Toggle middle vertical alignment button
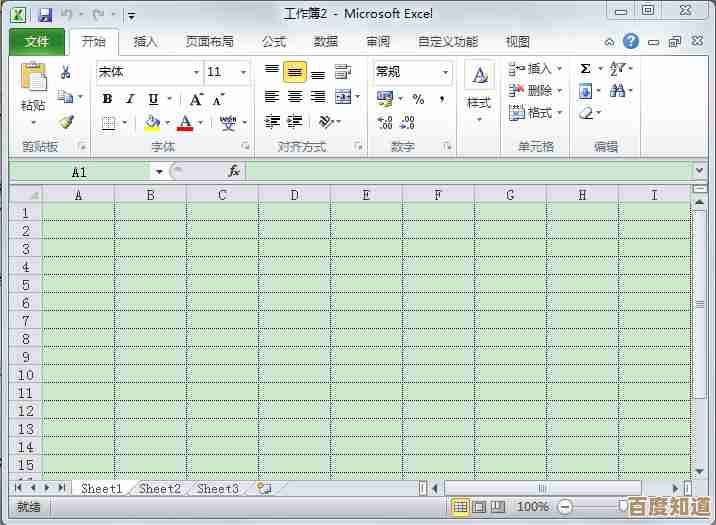716x525 pixels. click(x=295, y=72)
